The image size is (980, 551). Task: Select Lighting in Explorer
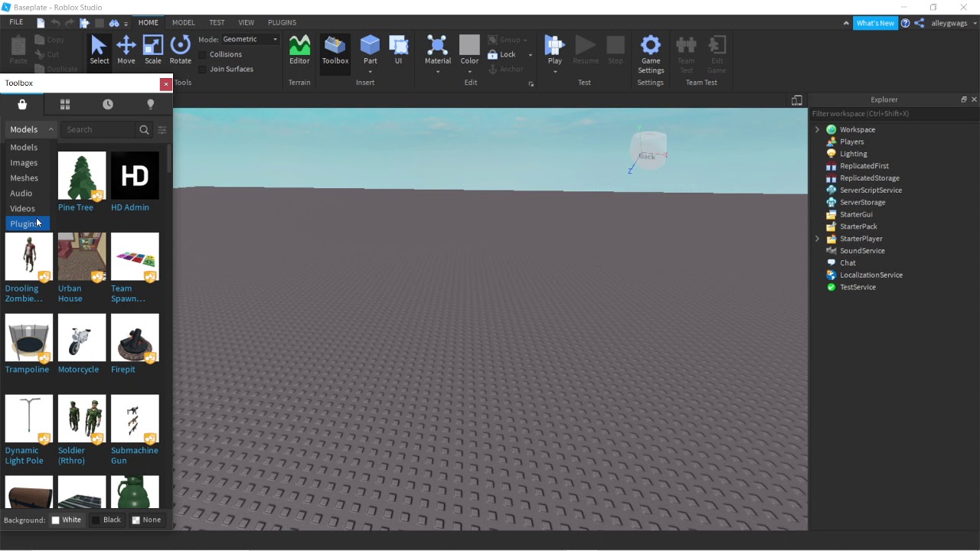[853, 154]
